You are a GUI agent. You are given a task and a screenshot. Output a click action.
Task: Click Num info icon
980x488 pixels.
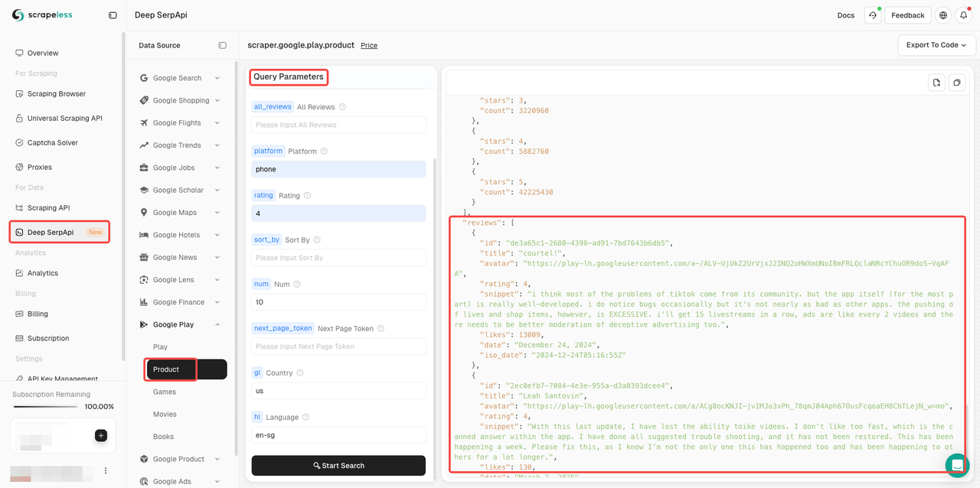point(297,284)
